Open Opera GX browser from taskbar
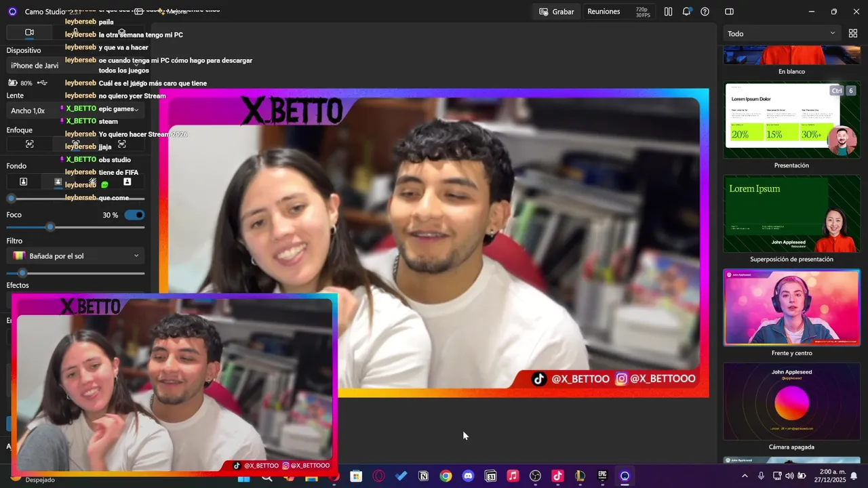This screenshot has height=488, width=868. (x=378, y=476)
